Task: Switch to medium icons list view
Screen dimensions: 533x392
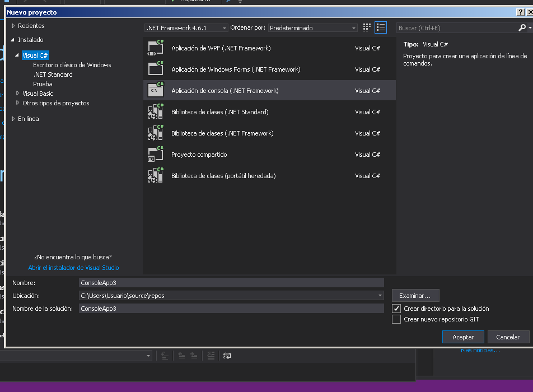Action: pyautogui.click(x=381, y=27)
